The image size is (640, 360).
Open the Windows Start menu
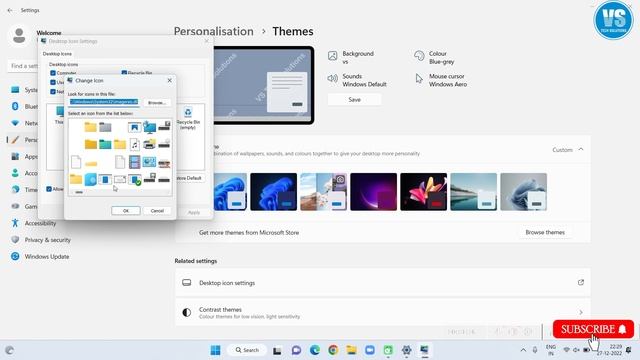(x=215, y=350)
